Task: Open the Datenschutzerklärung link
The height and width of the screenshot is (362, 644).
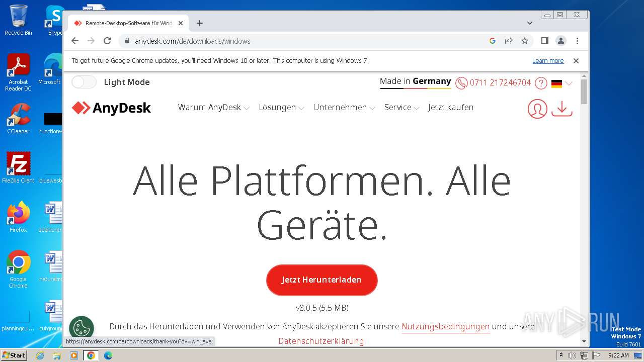Action: 322,341
